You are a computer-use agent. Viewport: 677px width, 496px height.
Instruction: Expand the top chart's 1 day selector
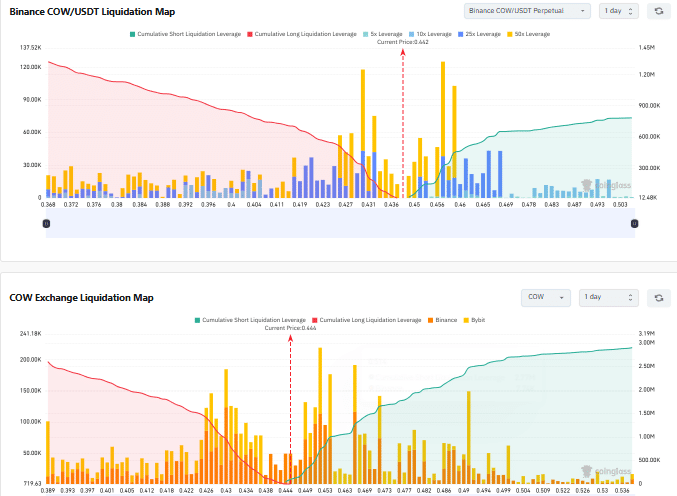[x=618, y=11]
